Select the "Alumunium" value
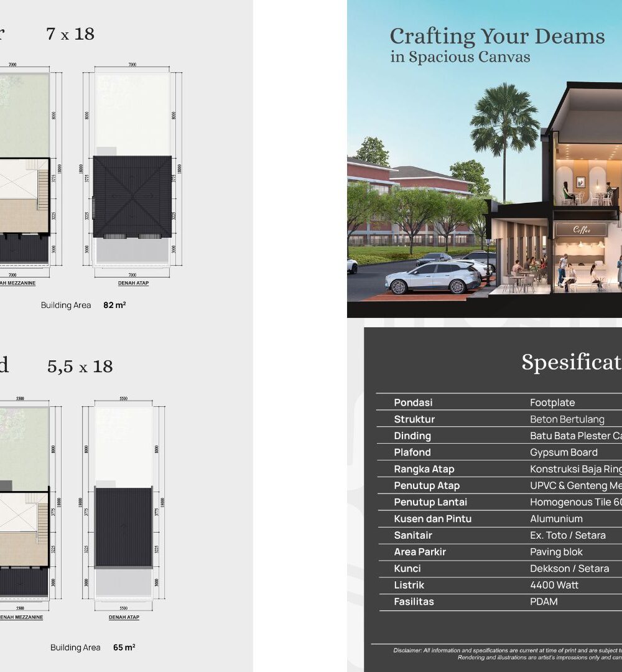Screen dimensions: 622x672 [556, 518]
